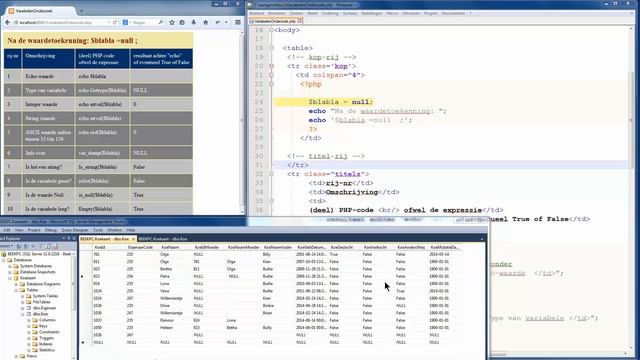Open the Bewerken menu in Notepad++
Screen dimensions: 640x360
pos(277,13)
